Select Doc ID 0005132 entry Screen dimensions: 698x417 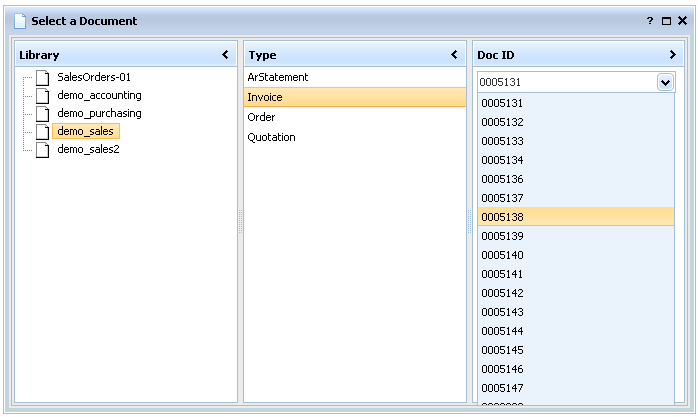click(x=502, y=122)
